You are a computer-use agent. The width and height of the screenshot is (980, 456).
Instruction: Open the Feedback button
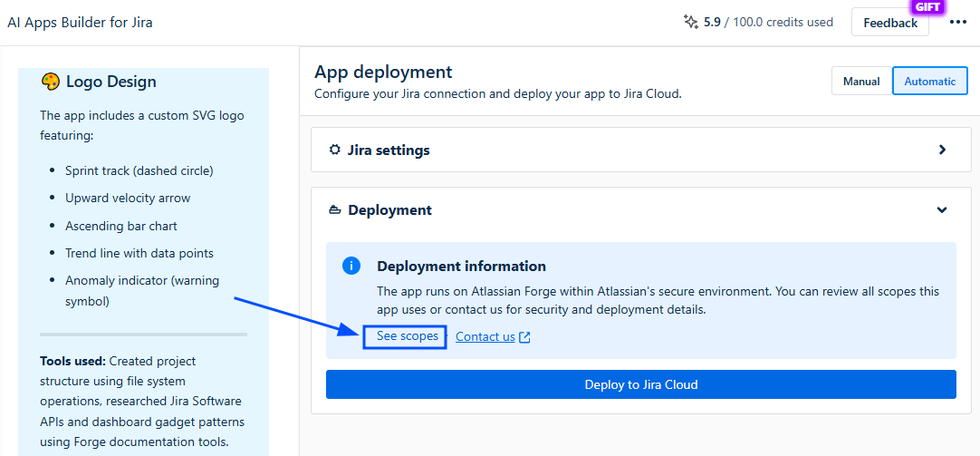pos(889,23)
